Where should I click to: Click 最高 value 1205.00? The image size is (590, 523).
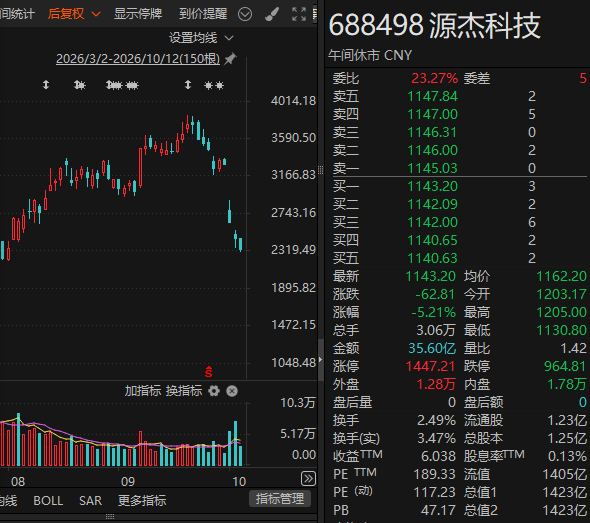click(x=561, y=312)
